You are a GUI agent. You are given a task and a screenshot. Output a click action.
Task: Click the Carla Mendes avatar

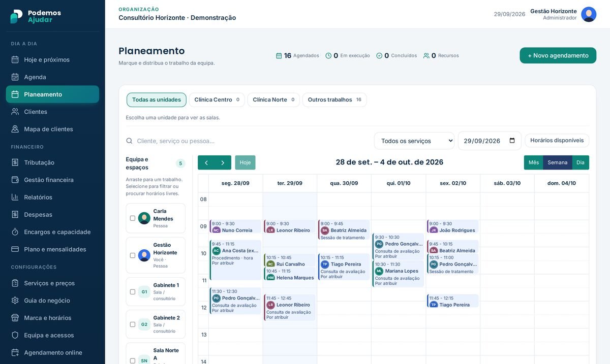click(144, 218)
